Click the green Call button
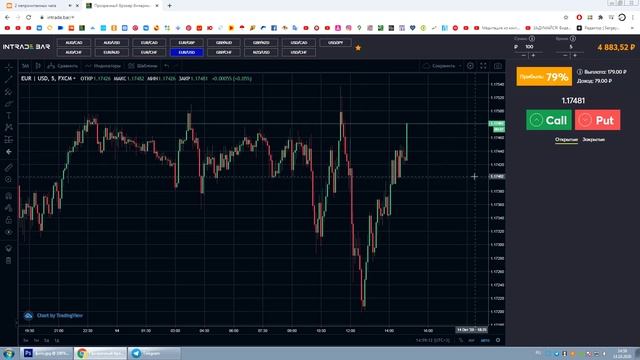The width and height of the screenshot is (640, 360). pyautogui.click(x=549, y=120)
